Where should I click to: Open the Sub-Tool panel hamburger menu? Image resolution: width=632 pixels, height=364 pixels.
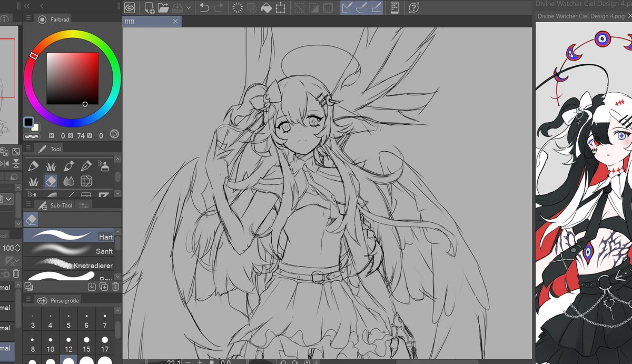point(28,203)
